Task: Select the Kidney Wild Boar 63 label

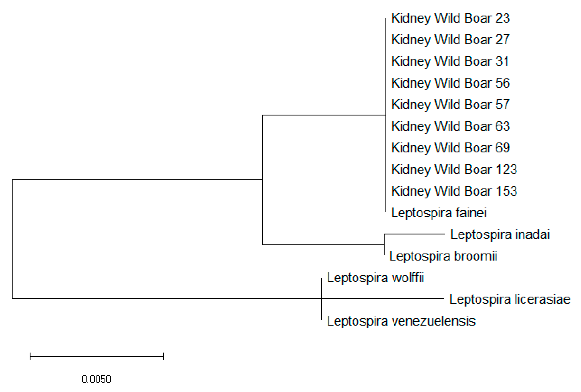Action: pyautogui.click(x=450, y=126)
